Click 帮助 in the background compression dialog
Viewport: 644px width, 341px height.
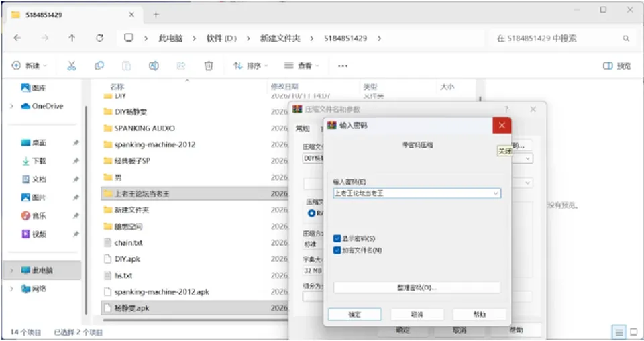(x=517, y=330)
